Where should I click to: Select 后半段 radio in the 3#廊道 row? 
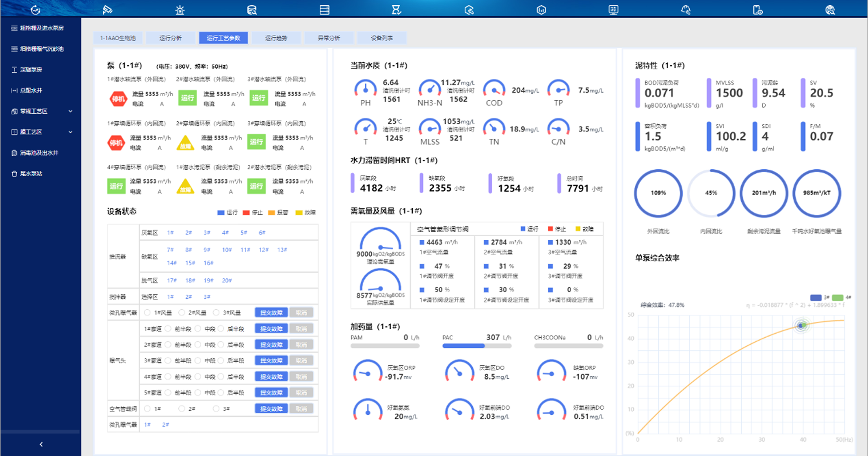221,361
